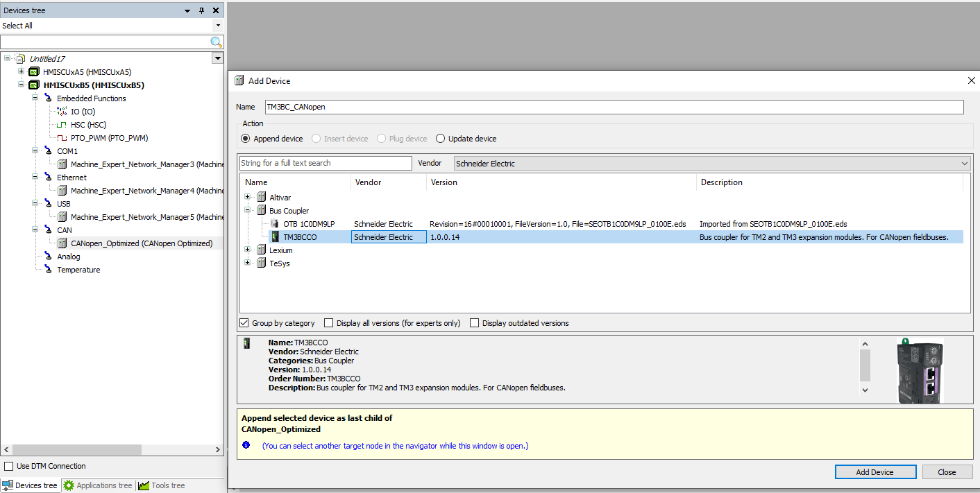Click the Machine_Expert_Network_Manager4 device icon
Viewport: 980px width, 493px height.
62,191
